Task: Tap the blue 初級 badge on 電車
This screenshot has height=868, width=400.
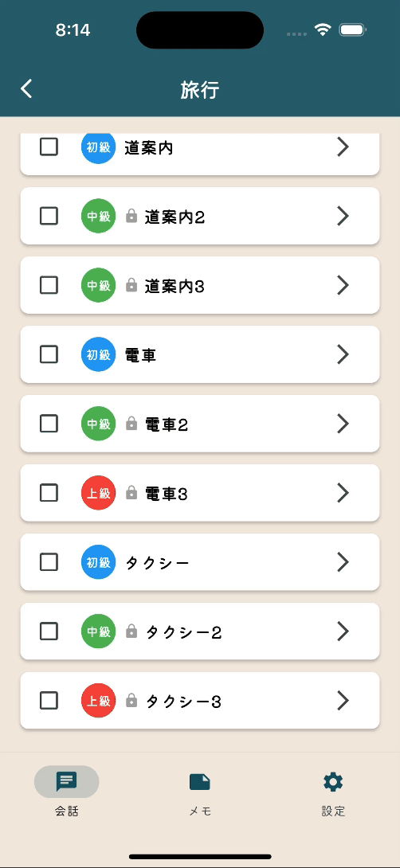Action: [99, 354]
